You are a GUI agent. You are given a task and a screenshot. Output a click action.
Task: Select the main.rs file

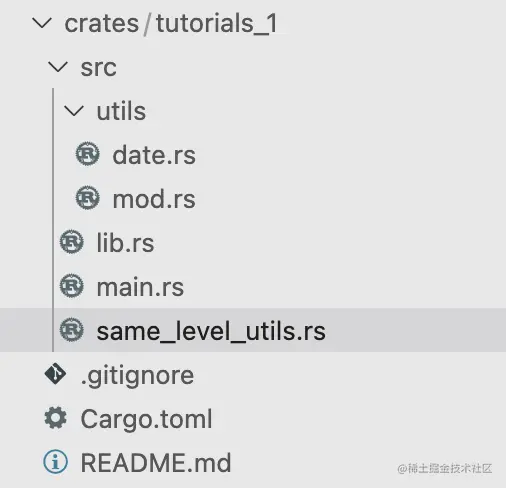tap(140, 287)
